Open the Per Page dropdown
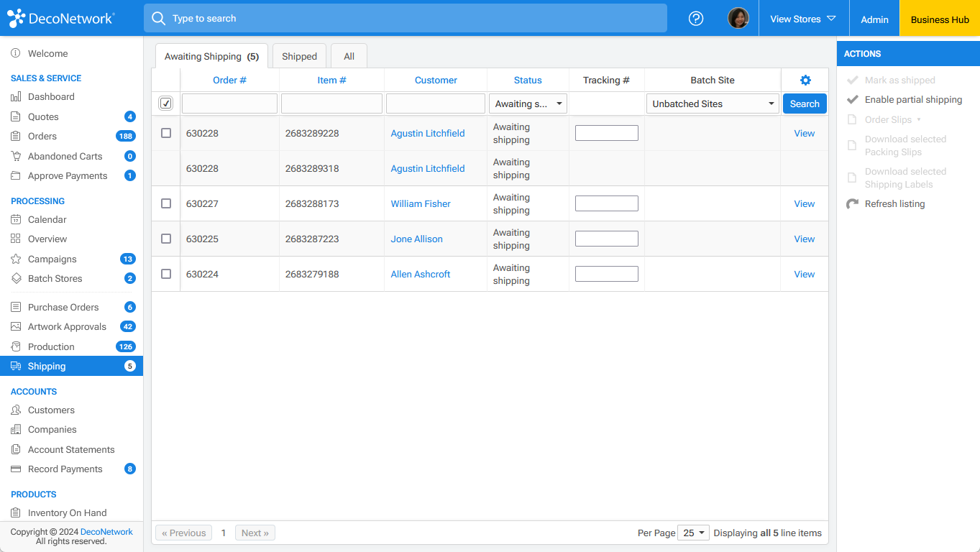Image resolution: width=980 pixels, height=552 pixels. [692, 533]
